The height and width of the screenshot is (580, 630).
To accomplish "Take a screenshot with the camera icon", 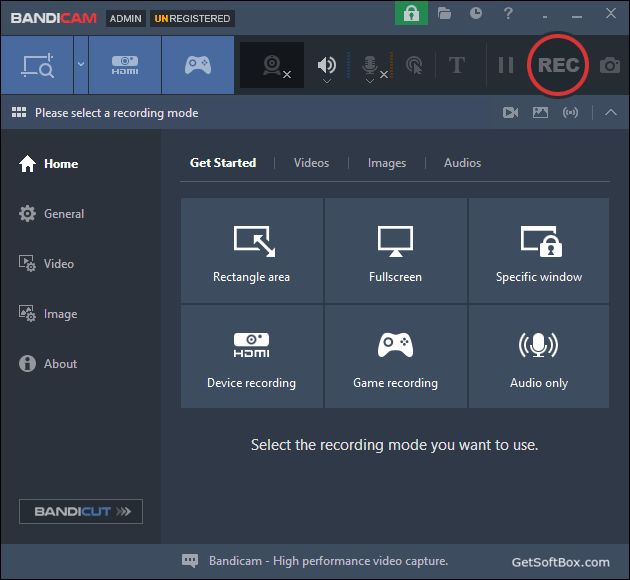I will (610, 65).
